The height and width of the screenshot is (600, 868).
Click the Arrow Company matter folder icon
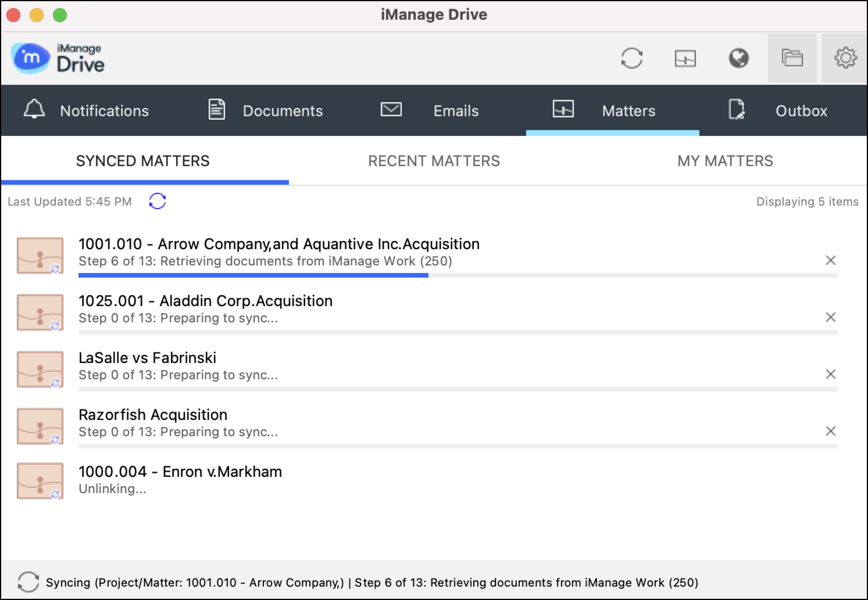(x=40, y=256)
